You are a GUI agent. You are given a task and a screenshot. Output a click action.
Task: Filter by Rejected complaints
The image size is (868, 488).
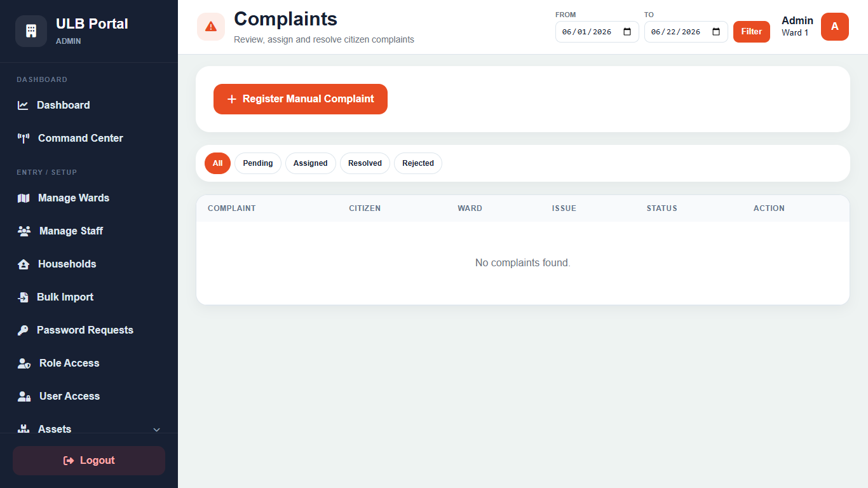pyautogui.click(x=418, y=163)
